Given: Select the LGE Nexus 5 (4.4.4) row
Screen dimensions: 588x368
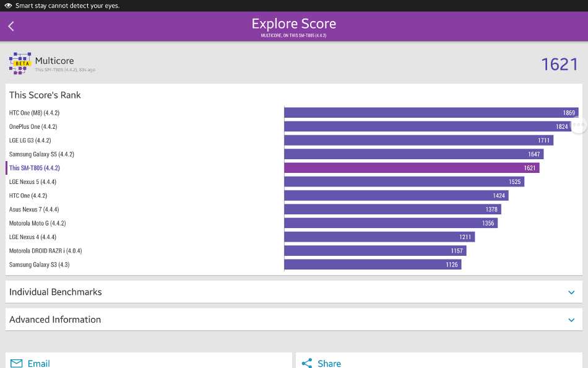Looking at the screenshot, I should 293,182.
